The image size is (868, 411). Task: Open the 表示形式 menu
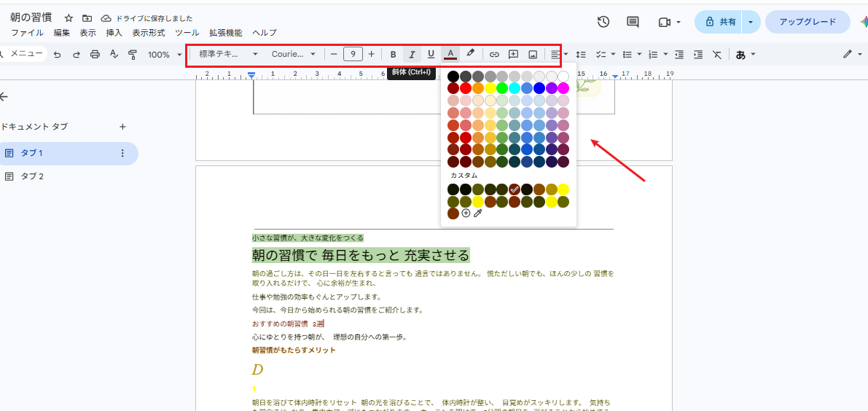click(x=149, y=33)
